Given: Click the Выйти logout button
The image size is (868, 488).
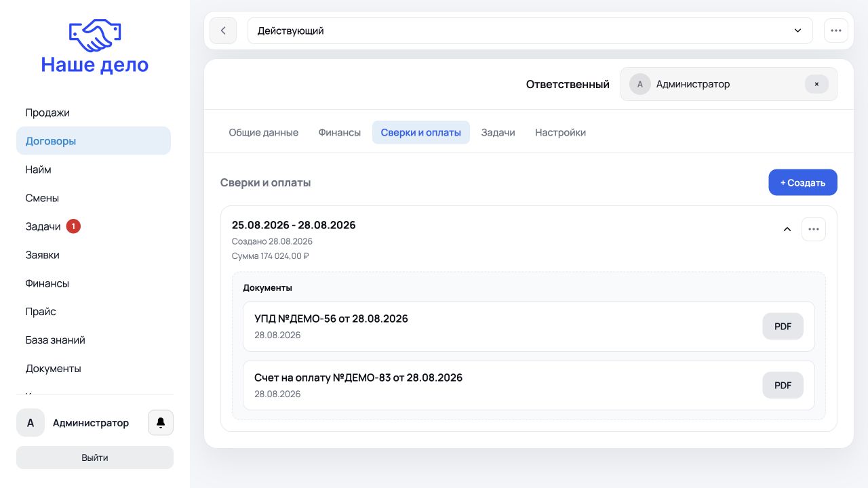Looking at the screenshot, I should 95,457.
